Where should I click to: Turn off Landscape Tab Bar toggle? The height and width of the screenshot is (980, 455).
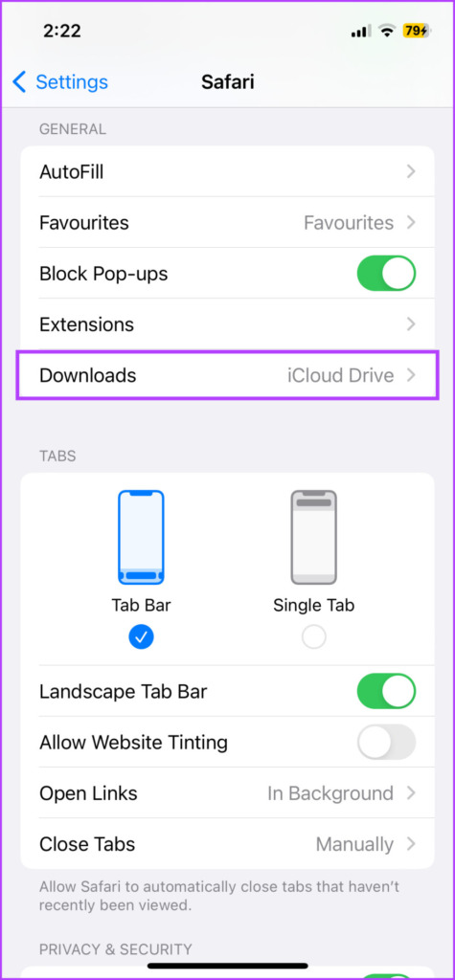[x=386, y=691]
